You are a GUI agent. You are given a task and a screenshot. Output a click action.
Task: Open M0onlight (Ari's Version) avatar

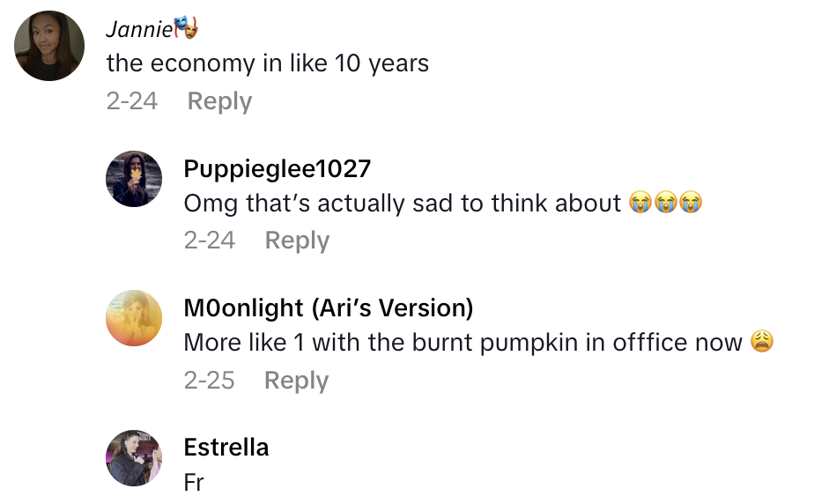click(134, 318)
